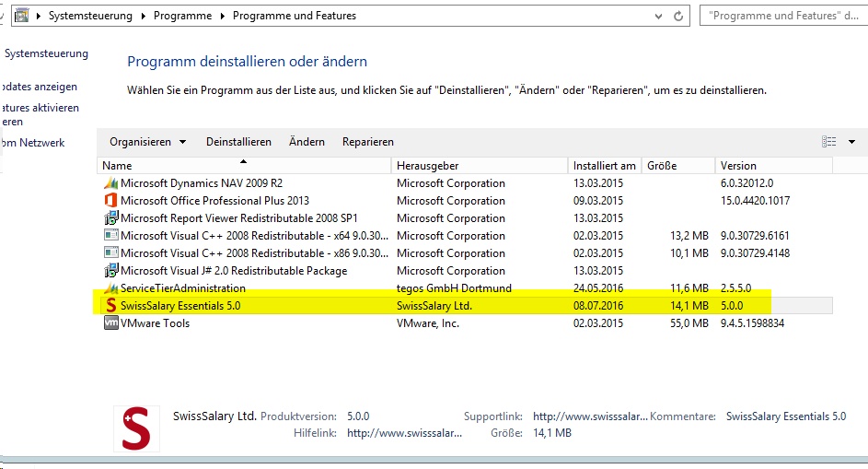Open the SwissSalary Hilfelink URL
The width and height of the screenshot is (868, 469).
click(x=404, y=433)
